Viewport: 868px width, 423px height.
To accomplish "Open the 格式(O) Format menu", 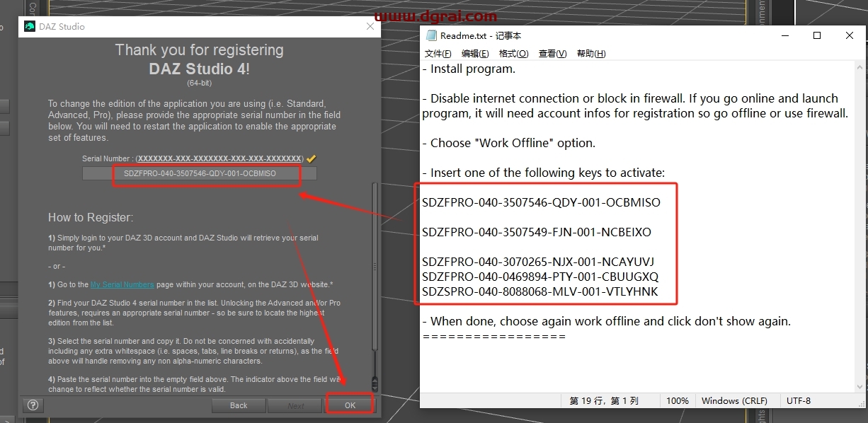I will 513,54.
